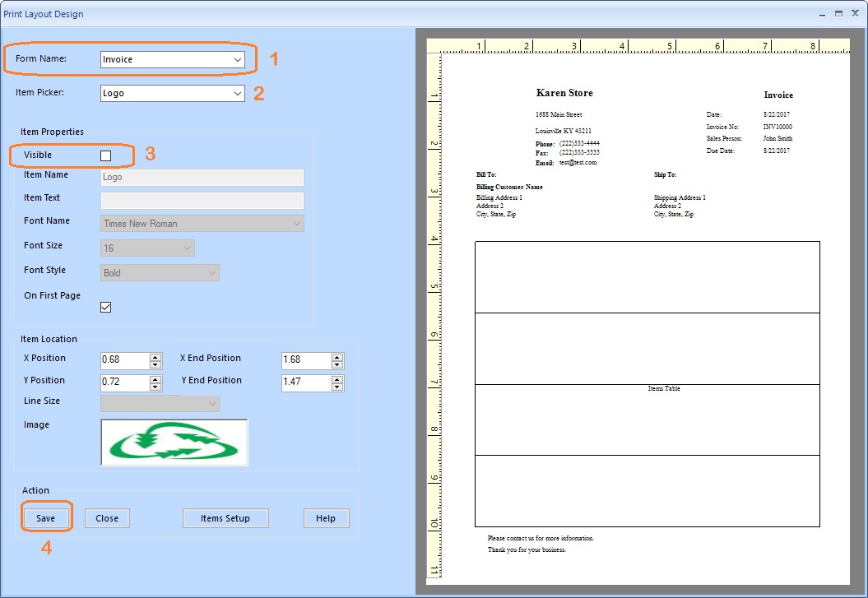Viewport: 868px width, 598px height.
Task: Toggle the On First Page checkbox
Action: point(105,307)
